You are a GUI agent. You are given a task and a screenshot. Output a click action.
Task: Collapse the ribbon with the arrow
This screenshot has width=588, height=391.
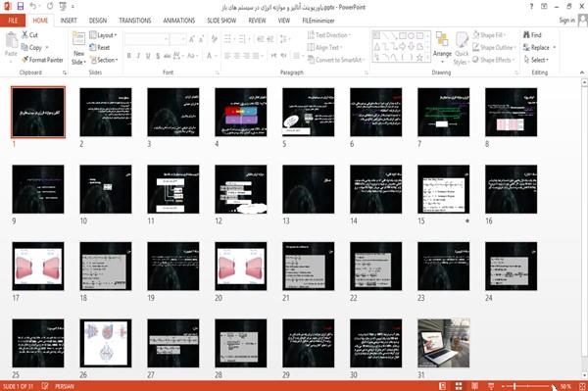[x=582, y=73]
